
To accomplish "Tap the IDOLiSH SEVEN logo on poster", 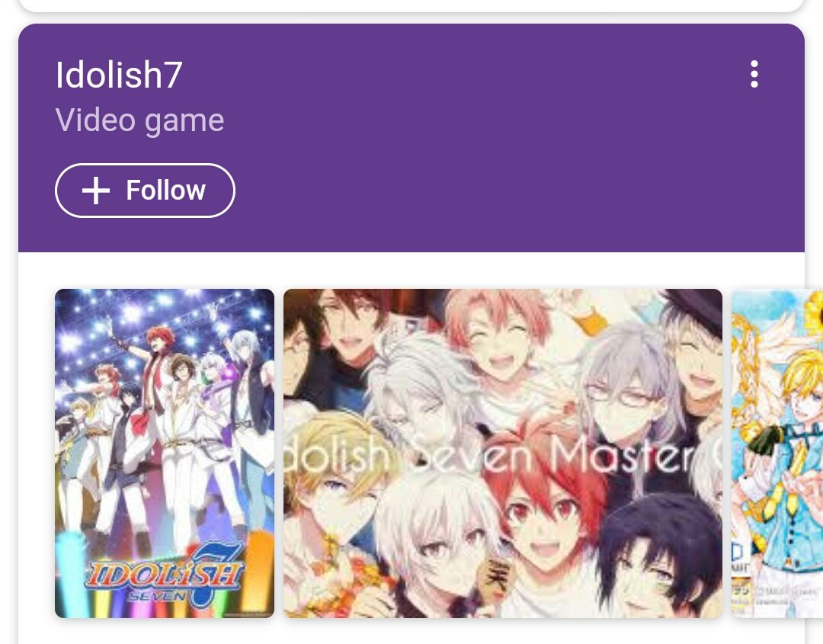I will 165,575.
